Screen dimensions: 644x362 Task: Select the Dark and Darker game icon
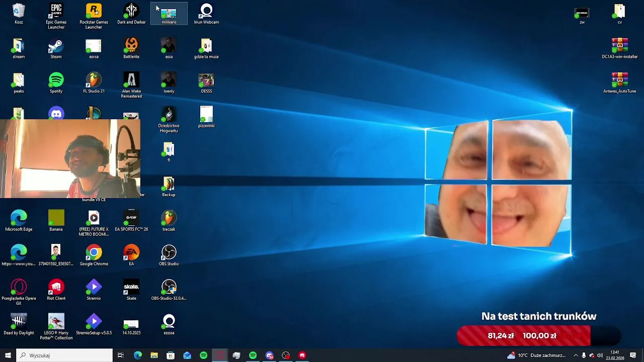click(x=131, y=14)
